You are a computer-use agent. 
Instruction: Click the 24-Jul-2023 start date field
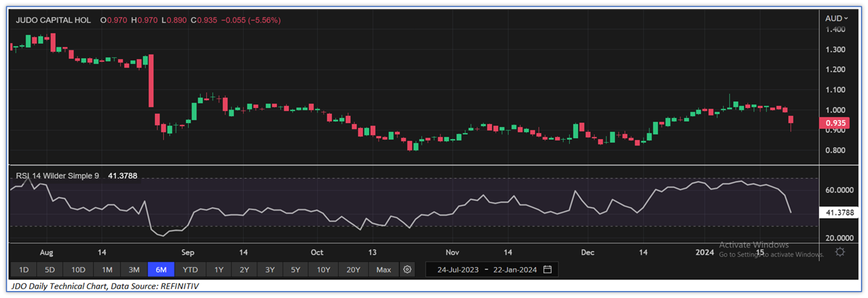coord(457,270)
